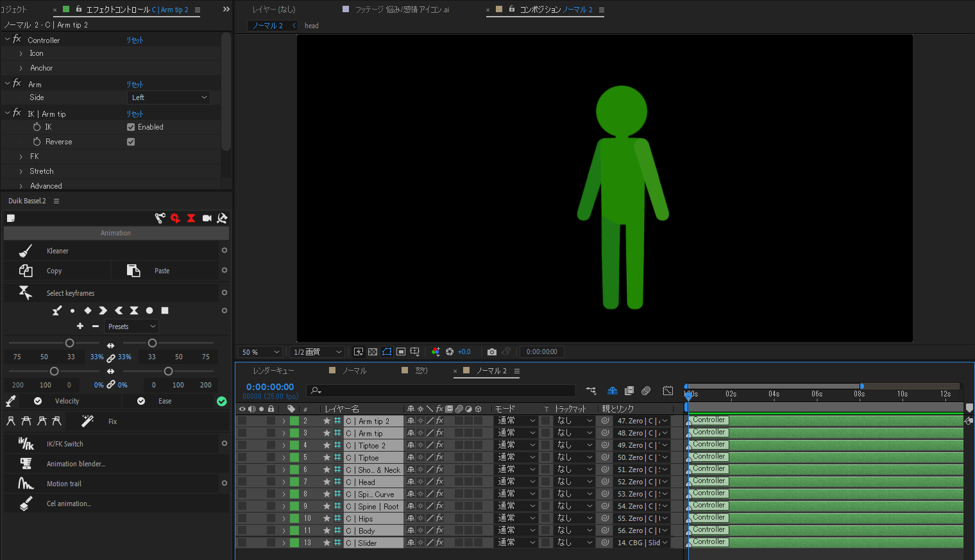Screen dimensions: 975x560
Task: Click the Kleaner broom icon
Action: (26, 251)
